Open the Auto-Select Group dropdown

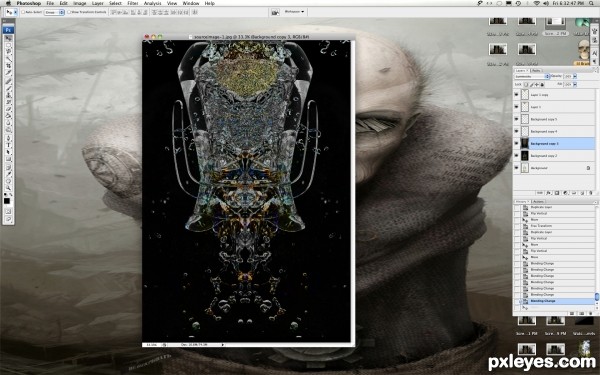click(54, 12)
